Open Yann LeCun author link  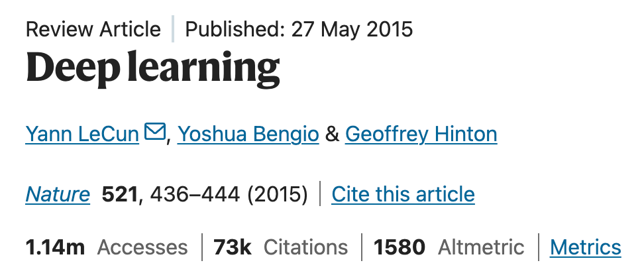83,135
